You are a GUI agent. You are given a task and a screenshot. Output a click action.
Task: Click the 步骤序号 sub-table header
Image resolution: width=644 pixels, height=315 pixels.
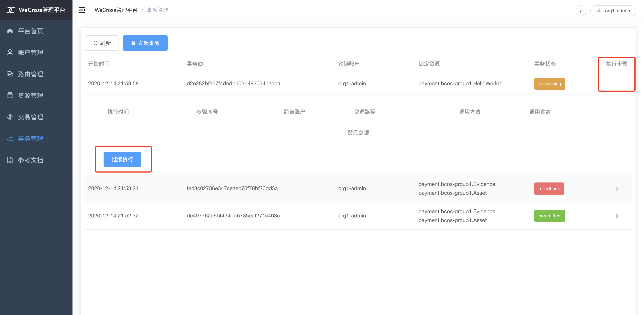[207, 112]
